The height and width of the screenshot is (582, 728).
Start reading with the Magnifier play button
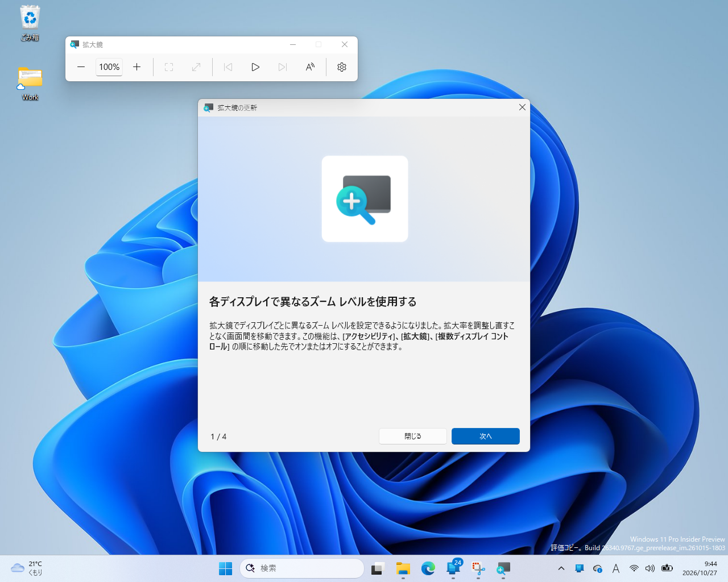255,67
